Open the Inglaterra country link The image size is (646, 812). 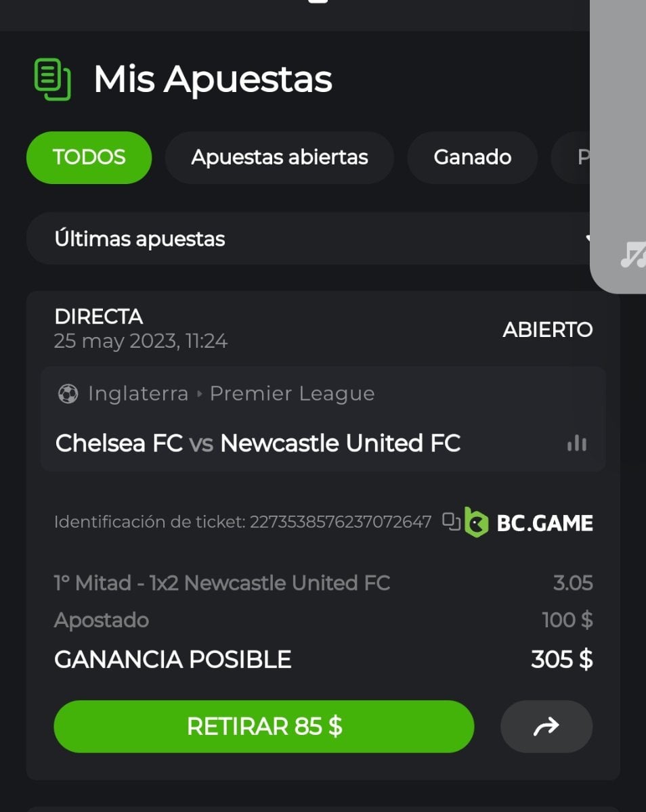pos(138,394)
